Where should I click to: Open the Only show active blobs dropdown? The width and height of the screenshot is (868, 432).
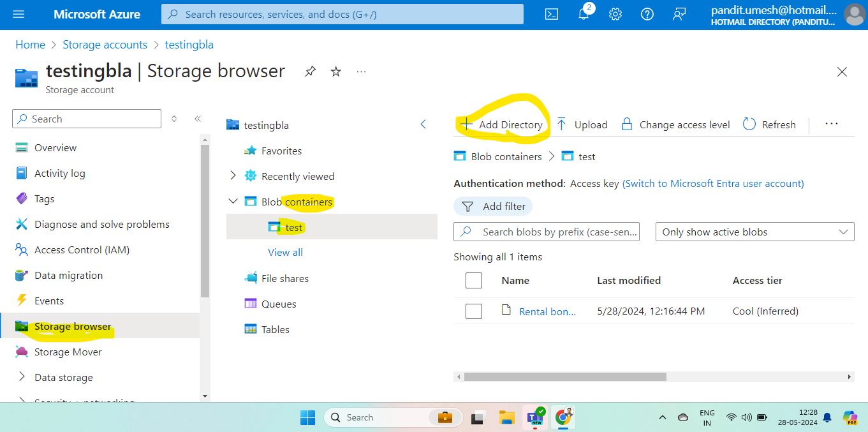tap(754, 231)
